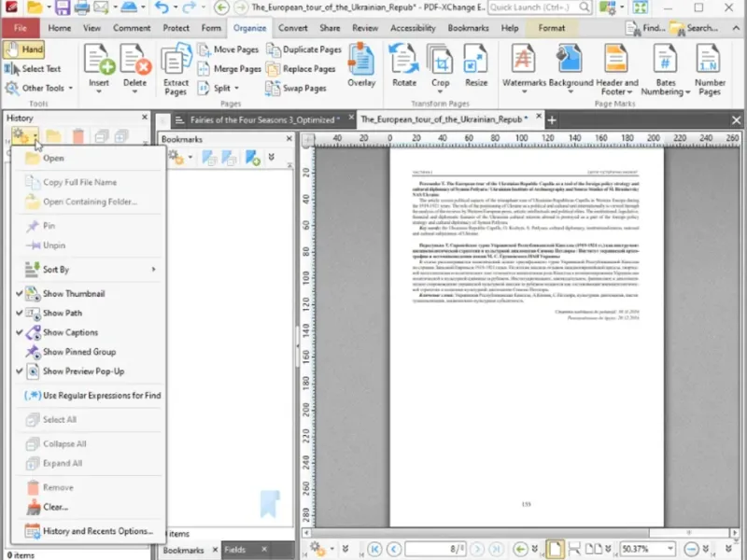Choose Merge Pages in ribbon

coord(229,69)
